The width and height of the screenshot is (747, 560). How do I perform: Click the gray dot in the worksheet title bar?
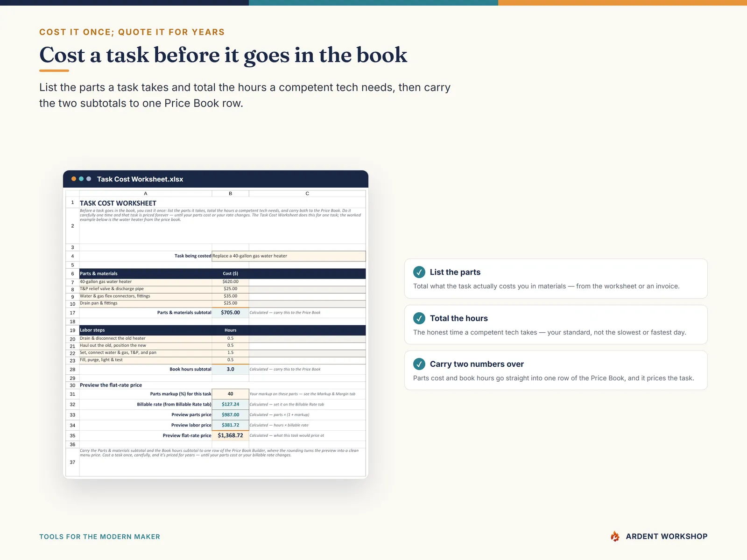(x=89, y=179)
